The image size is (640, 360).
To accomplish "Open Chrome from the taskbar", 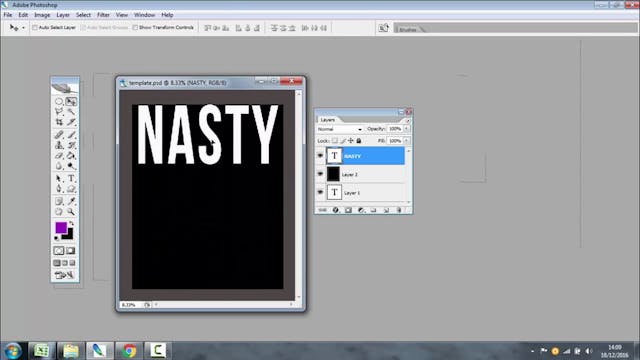I will 129,351.
